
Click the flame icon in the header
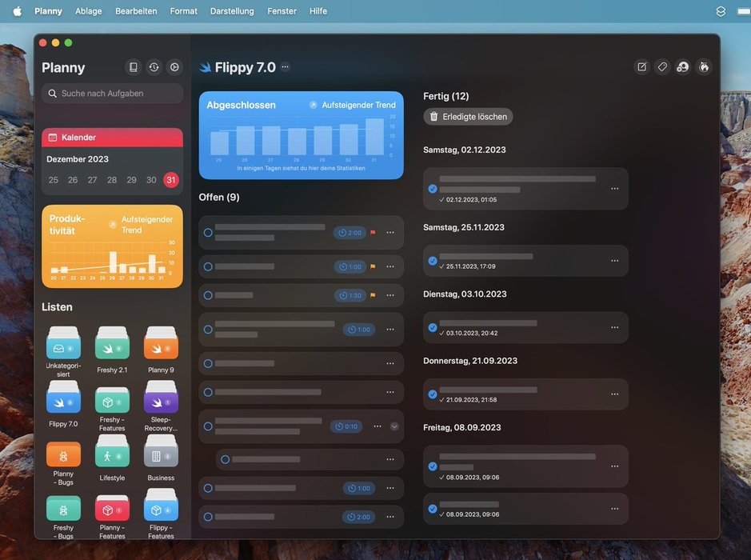tap(704, 67)
